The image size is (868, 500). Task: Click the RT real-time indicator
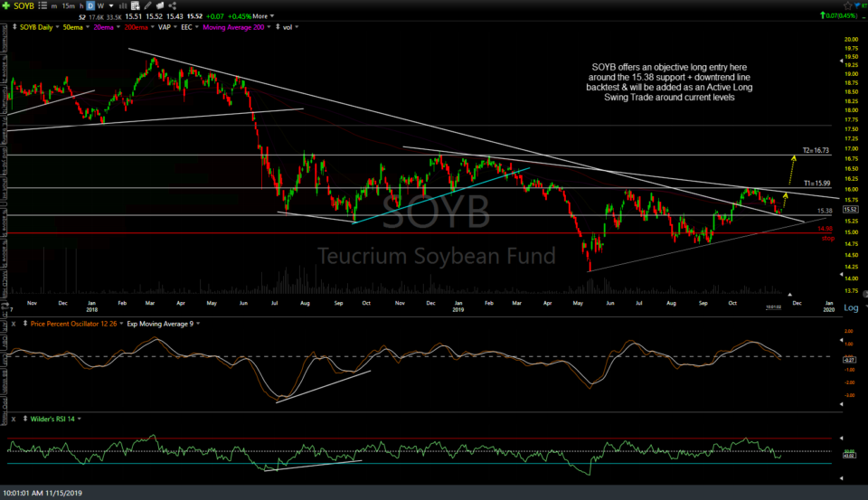(x=864, y=5)
